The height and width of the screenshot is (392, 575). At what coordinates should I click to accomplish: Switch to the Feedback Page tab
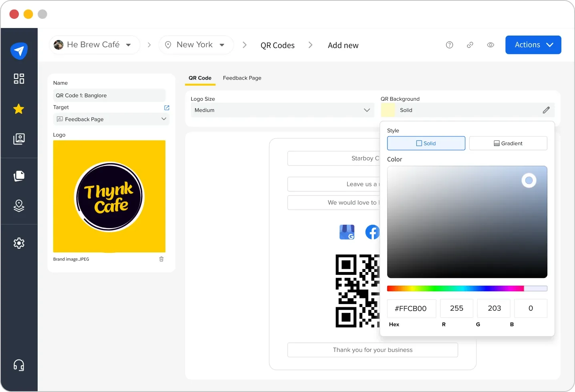[242, 78]
